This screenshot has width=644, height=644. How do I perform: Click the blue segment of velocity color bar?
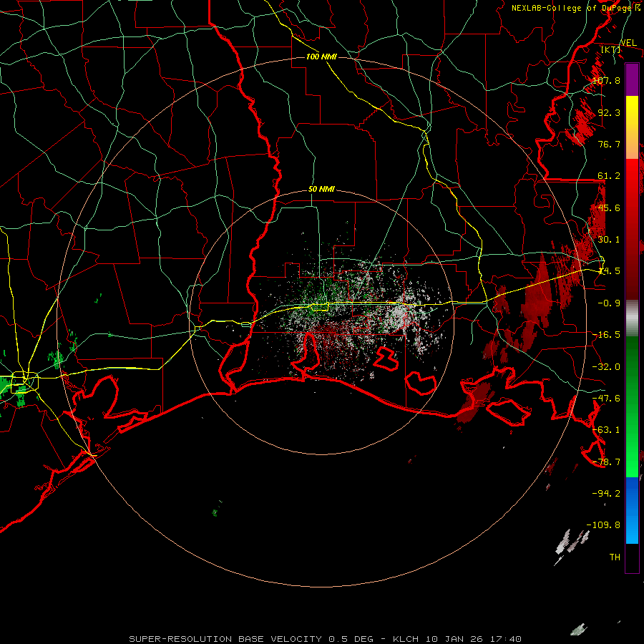point(632,510)
